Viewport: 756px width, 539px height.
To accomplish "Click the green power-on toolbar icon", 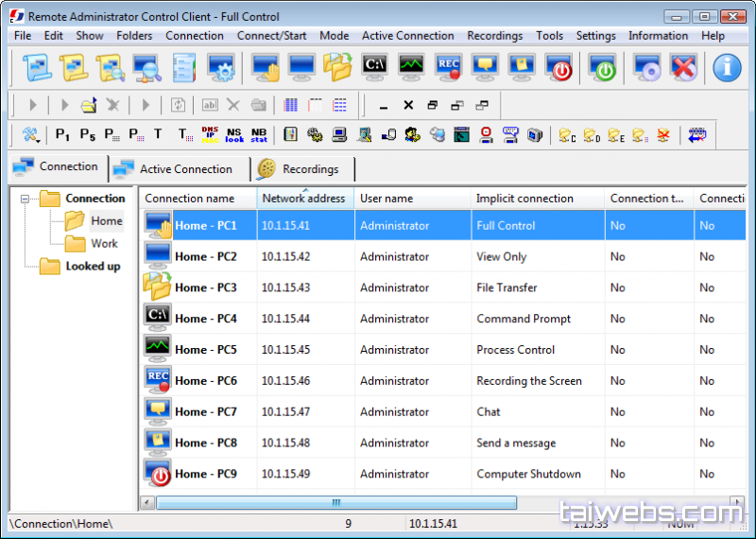I will [x=602, y=67].
